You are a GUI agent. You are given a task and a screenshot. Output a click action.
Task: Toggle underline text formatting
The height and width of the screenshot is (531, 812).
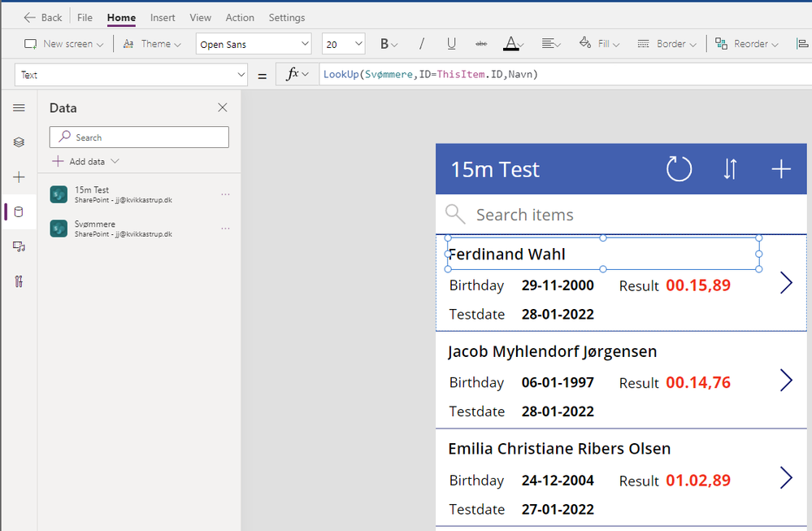451,44
